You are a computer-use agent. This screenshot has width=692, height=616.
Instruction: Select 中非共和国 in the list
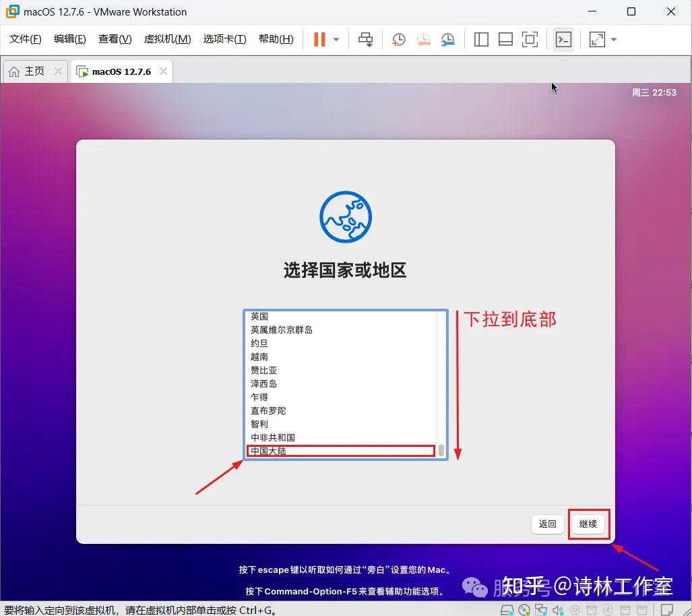point(340,437)
